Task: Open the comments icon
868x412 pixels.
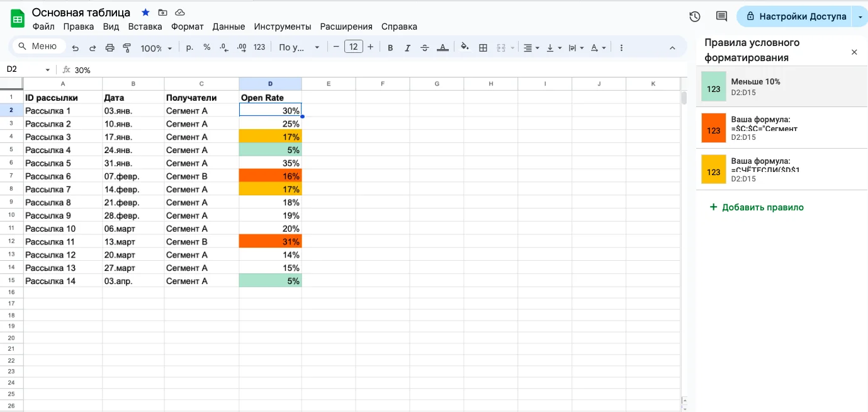Action: click(x=721, y=16)
